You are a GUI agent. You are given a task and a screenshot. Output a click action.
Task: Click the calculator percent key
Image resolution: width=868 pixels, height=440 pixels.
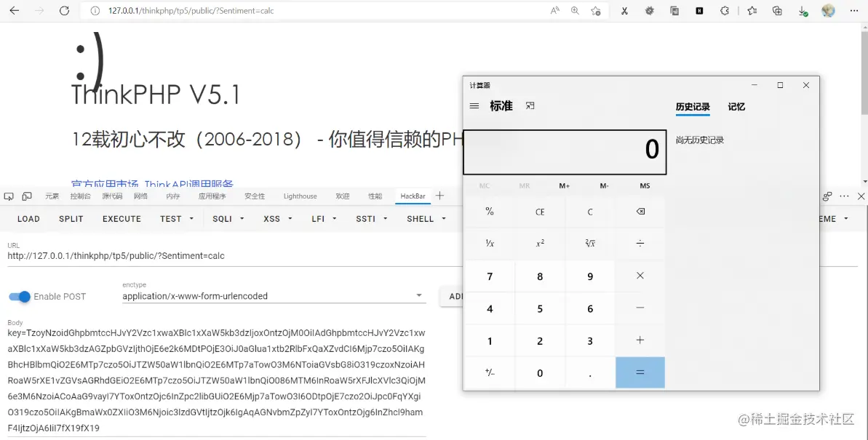coord(490,212)
